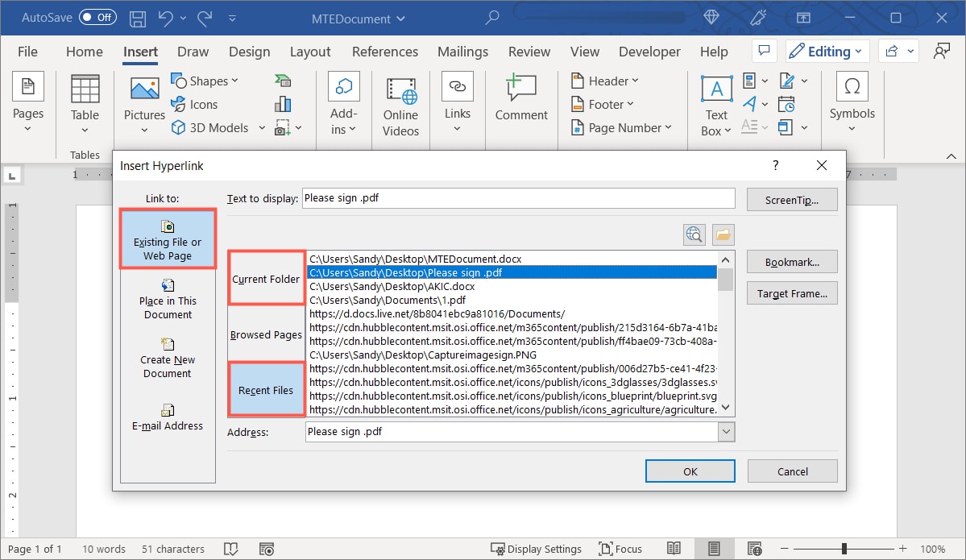This screenshot has width=966, height=560.
Task: Expand the Shapes dropdown
Action: tap(206, 80)
